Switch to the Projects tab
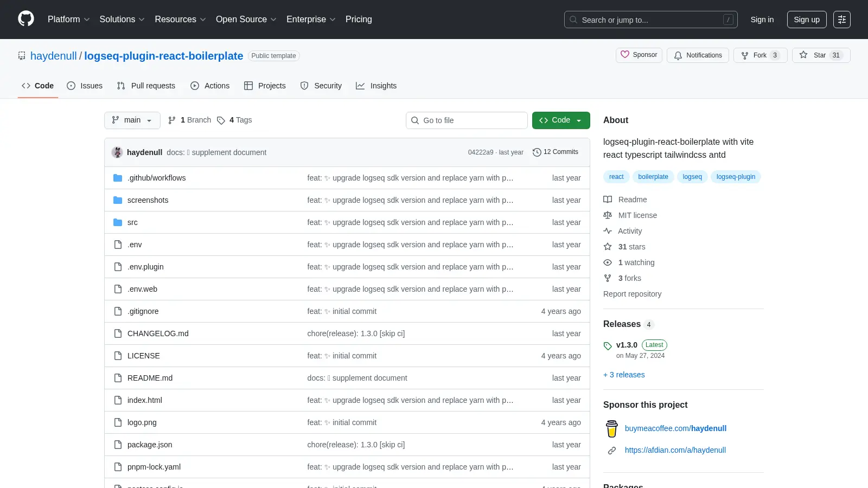Image resolution: width=868 pixels, height=488 pixels. coord(265,86)
